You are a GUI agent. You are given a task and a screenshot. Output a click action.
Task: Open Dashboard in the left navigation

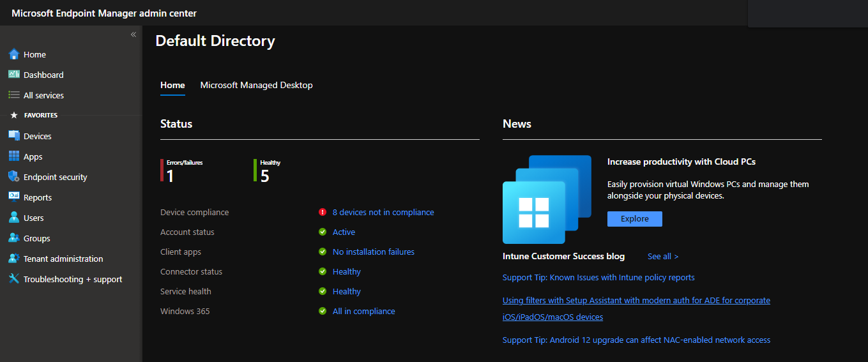click(x=71, y=75)
